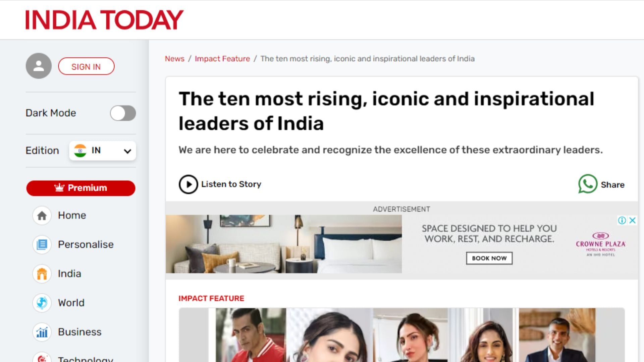Close the Crowne Plaza advertisement
Image resolution: width=644 pixels, height=362 pixels.
pyautogui.click(x=633, y=220)
